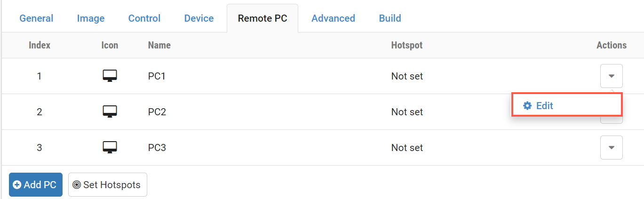Click the Not set hotspot for PC3
This screenshot has height=199, width=644.
pos(407,148)
